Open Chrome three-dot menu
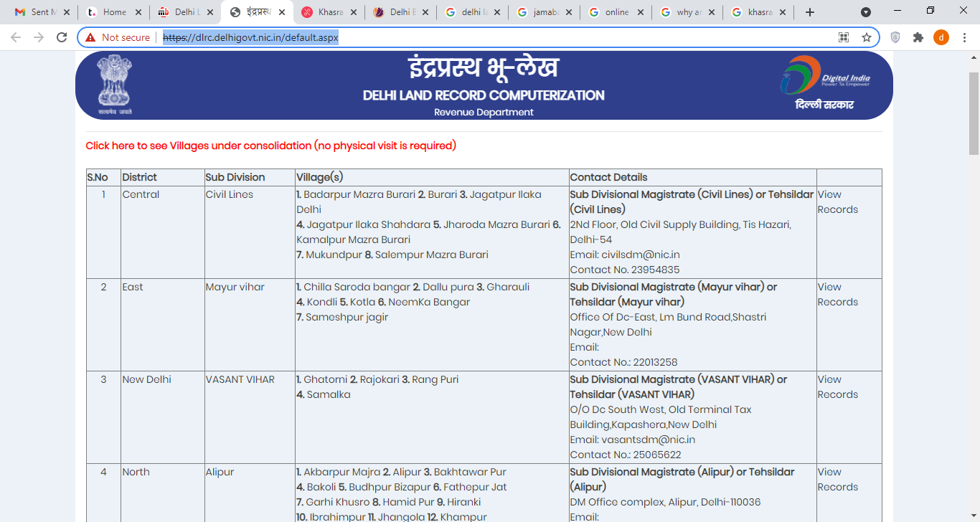Screen dimensions: 980x522 [x=964, y=37]
